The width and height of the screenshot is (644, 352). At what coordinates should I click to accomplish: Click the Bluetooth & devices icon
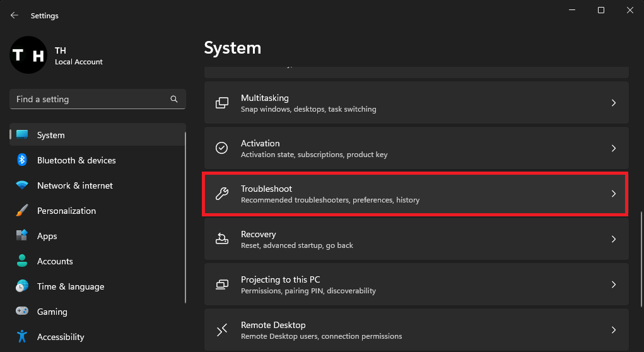(x=22, y=160)
